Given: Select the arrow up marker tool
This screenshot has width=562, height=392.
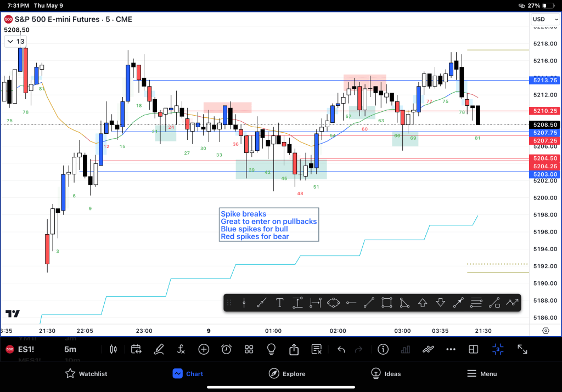Looking at the screenshot, I should tap(423, 303).
